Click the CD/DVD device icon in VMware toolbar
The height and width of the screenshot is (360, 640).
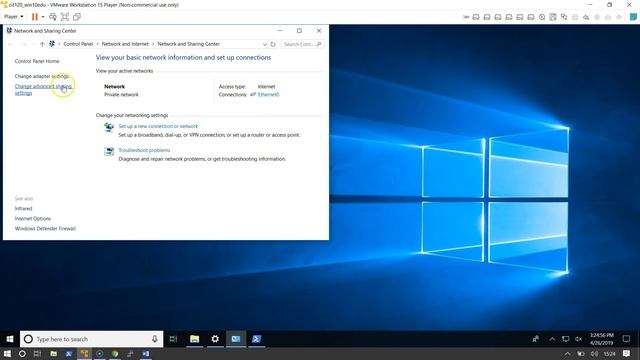click(x=542, y=17)
